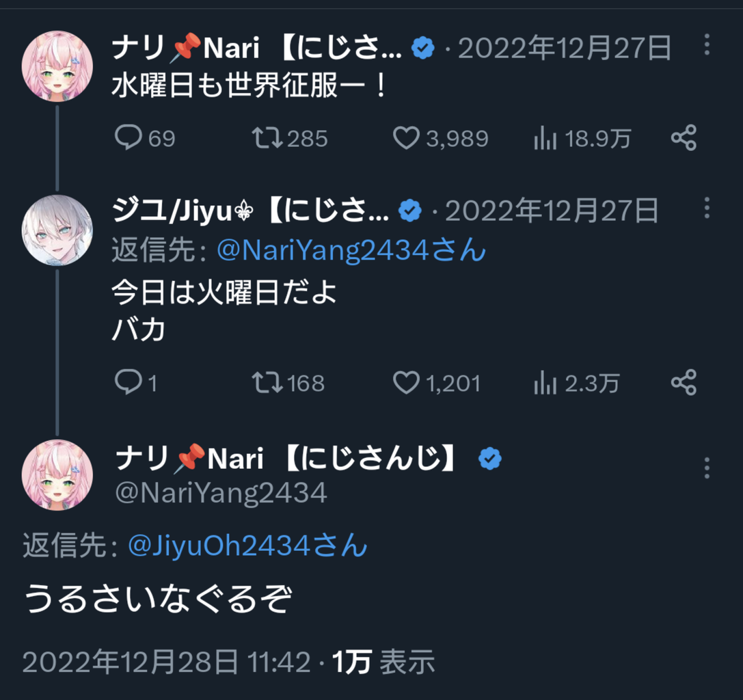The height and width of the screenshot is (700, 743).
Task: Share Jiyu's 今日は火曜日だよ reply
Action: coord(684,382)
